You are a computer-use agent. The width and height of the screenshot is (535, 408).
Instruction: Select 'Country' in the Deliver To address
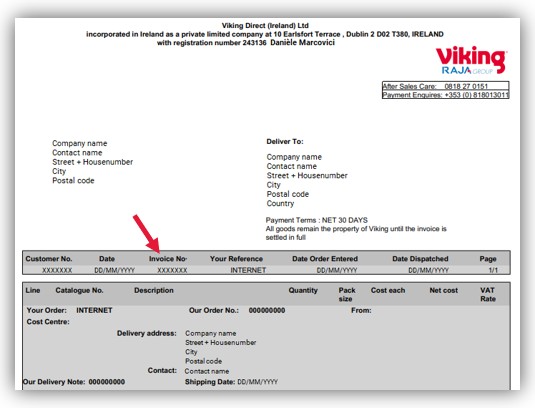pyautogui.click(x=280, y=204)
